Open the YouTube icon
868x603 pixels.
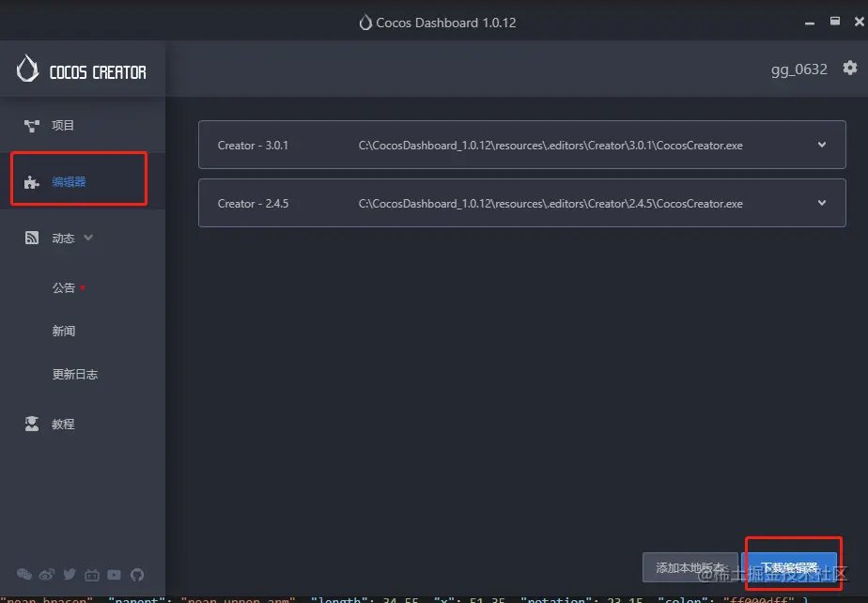tap(114, 575)
